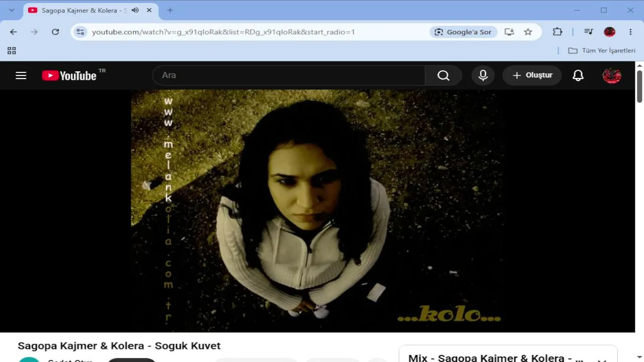Close the Sagopa Kajmer & Kolera tab

tap(149, 10)
